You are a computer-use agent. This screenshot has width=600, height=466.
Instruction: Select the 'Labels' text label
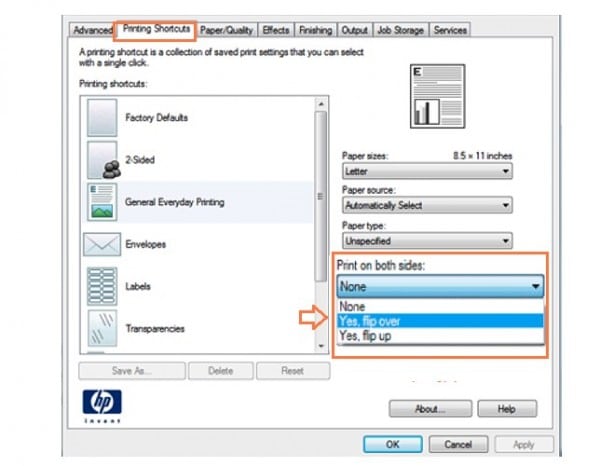coord(138,286)
